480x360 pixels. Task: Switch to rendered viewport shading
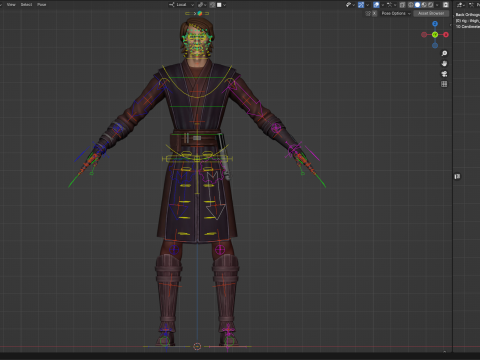click(430, 5)
